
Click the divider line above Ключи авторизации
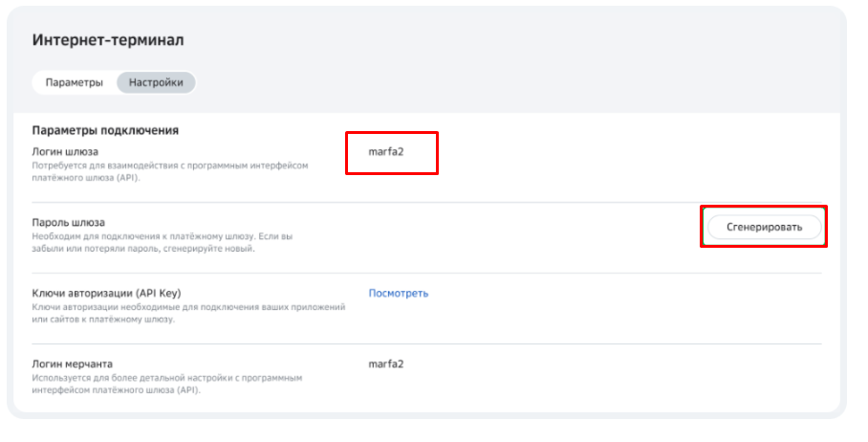[425, 273]
